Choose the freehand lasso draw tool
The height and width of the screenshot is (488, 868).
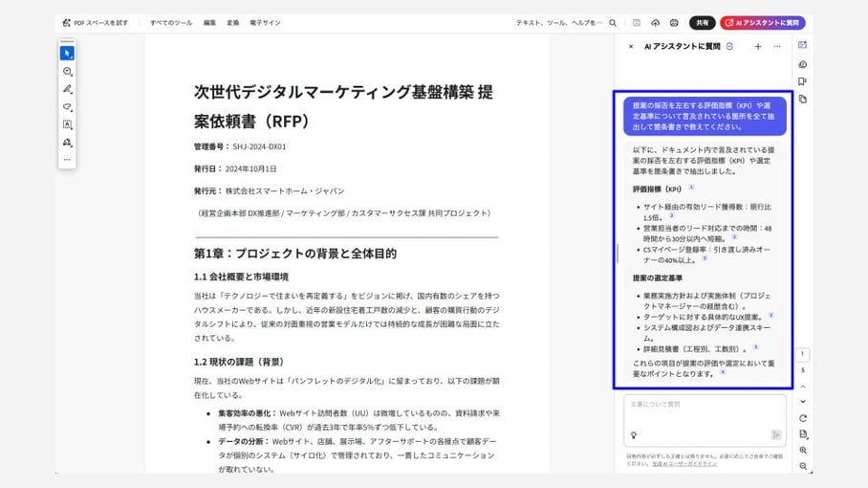67,107
